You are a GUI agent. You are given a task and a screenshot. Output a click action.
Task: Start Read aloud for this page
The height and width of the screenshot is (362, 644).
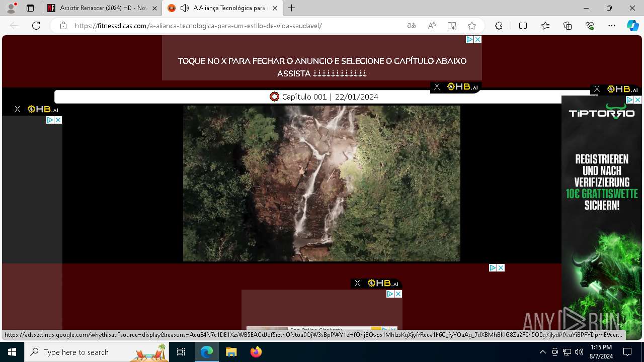(x=432, y=26)
